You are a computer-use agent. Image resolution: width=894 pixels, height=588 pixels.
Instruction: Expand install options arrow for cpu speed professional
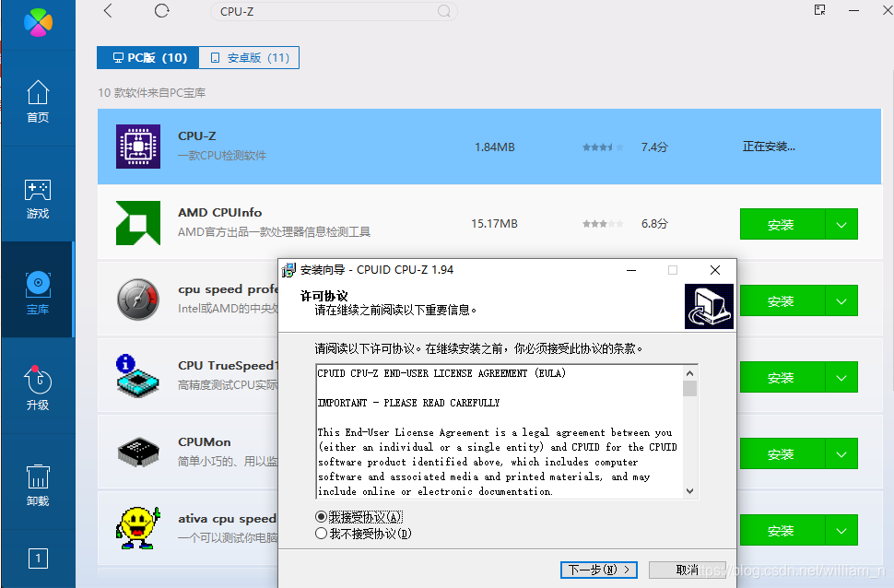tap(841, 300)
